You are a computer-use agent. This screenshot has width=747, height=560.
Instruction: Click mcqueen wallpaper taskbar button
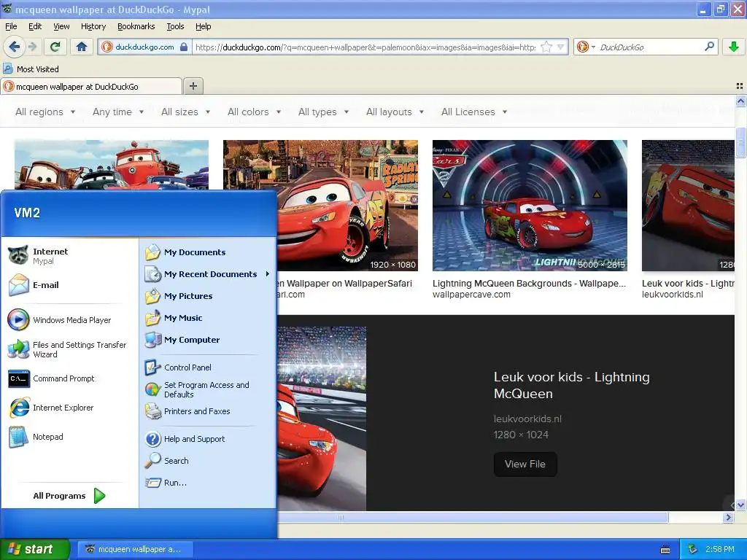[x=135, y=549]
